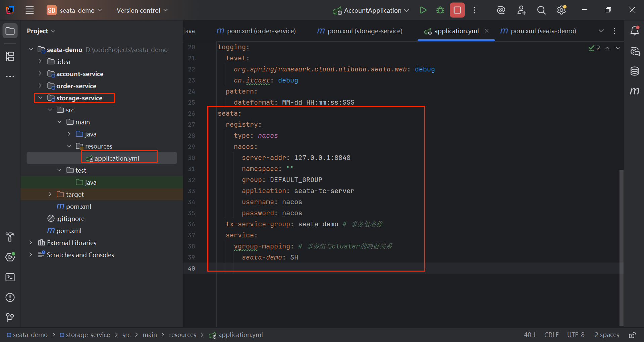
Task: Open line:column 40:1 go-to widget
Action: tap(530, 335)
